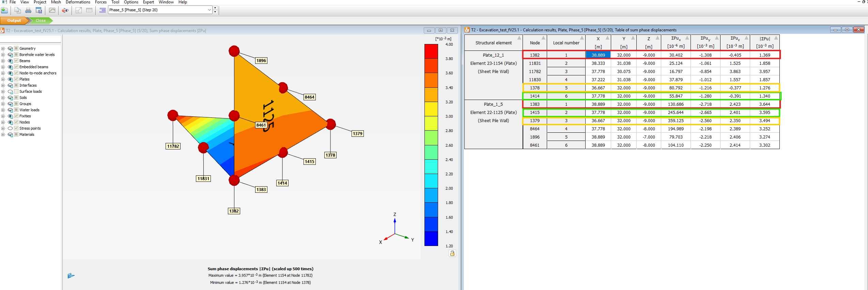
Task: Open the Phase_5 phase selection dropdown
Action: point(160,10)
